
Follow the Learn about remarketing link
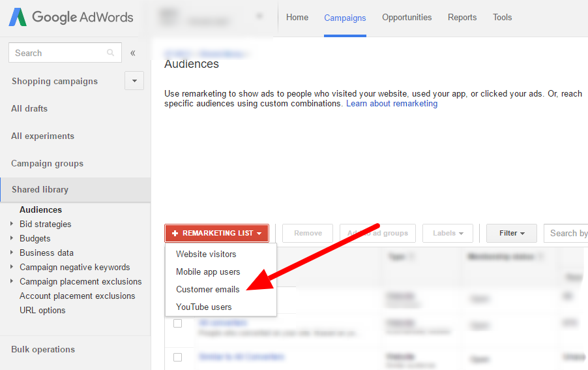pos(392,104)
